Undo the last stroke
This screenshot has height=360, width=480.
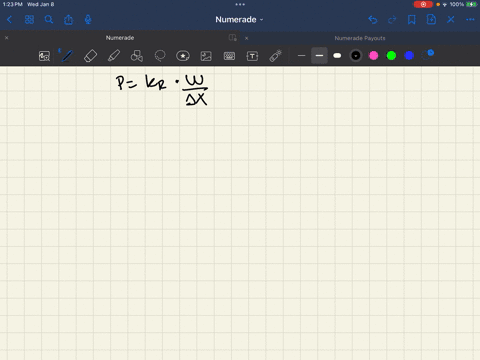coord(373,20)
